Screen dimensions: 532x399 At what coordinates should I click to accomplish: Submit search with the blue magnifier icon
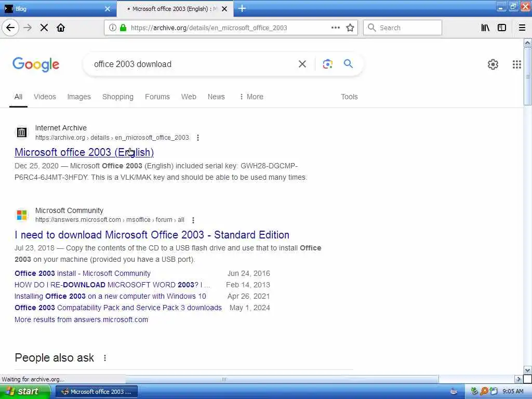(x=348, y=63)
